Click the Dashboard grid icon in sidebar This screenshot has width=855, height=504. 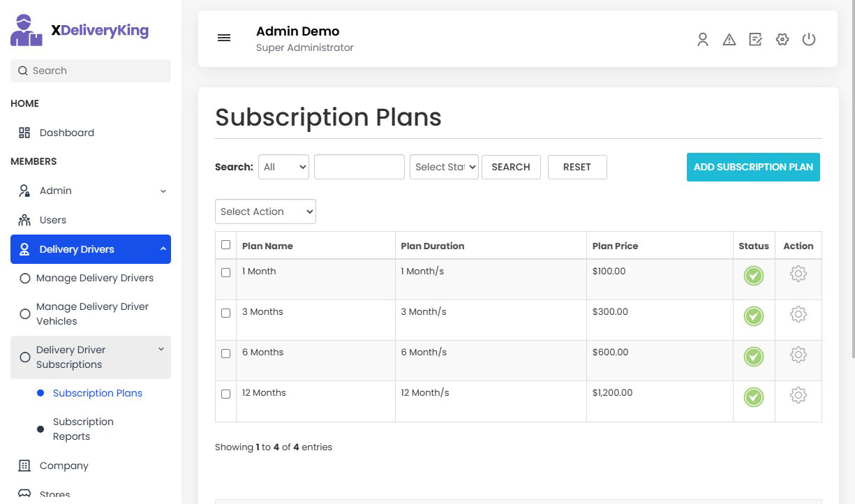coord(24,132)
